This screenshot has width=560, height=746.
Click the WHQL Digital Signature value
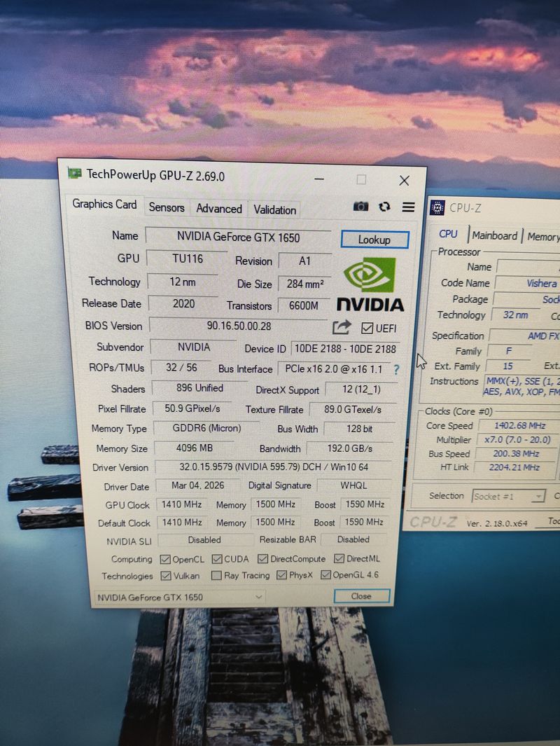point(353,485)
